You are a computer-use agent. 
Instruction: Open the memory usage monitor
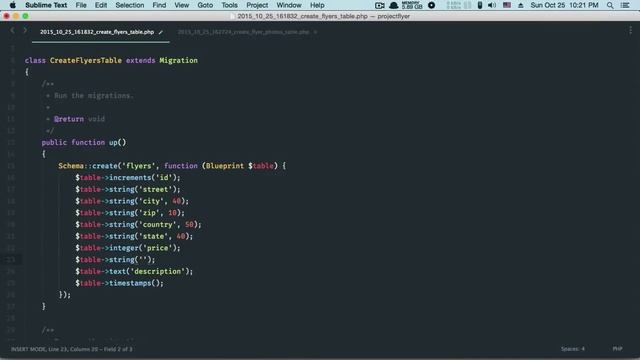[412, 5]
